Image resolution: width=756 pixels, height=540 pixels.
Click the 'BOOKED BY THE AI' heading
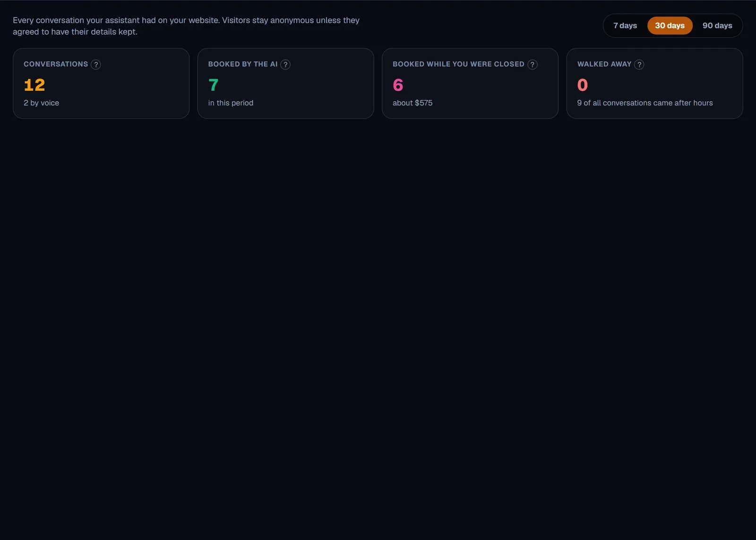[x=243, y=64]
